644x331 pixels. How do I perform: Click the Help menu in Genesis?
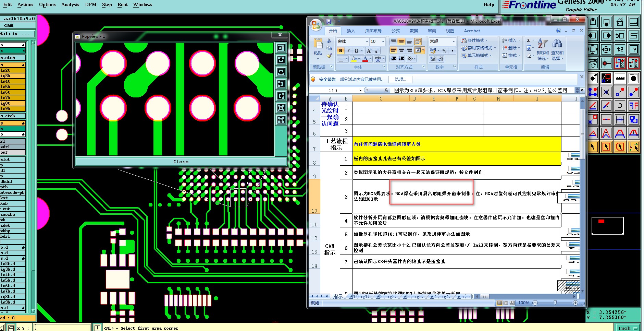point(489,4)
